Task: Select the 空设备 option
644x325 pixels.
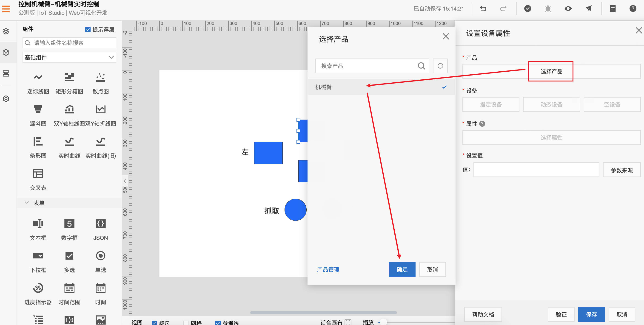Action: pyautogui.click(x=612, y=105)
